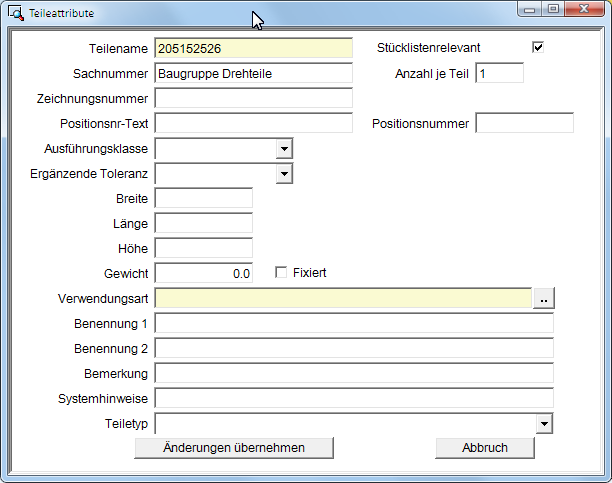Click the Positionsnummer field

(524, 123)
